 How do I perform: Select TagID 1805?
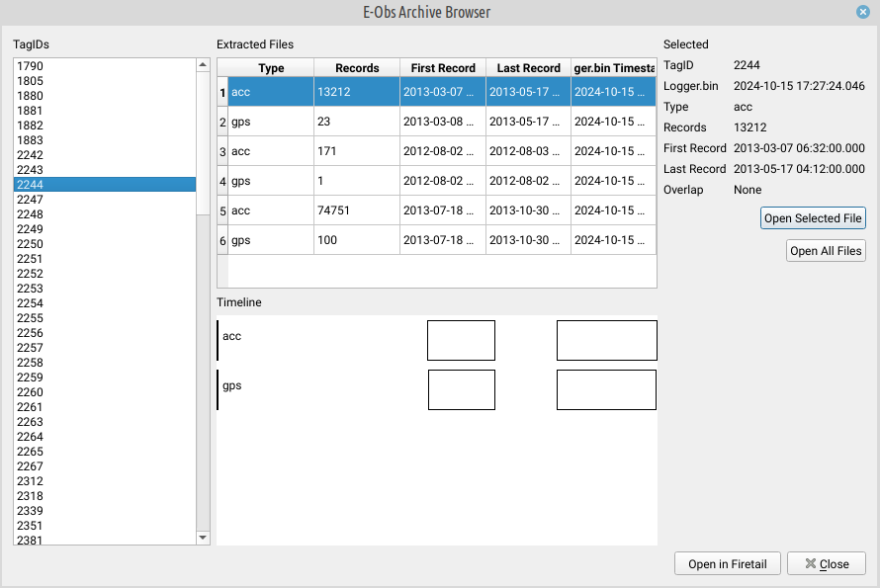click(105, 81)
